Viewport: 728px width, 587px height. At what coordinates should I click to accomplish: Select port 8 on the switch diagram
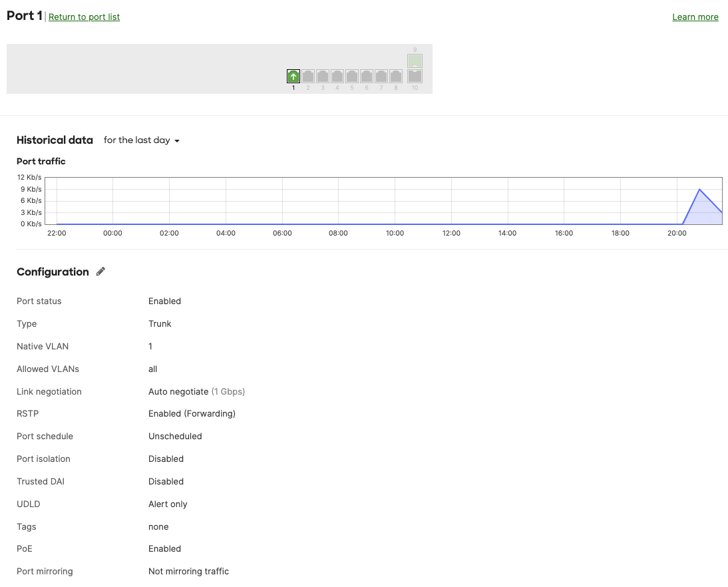tap(395, 76)
